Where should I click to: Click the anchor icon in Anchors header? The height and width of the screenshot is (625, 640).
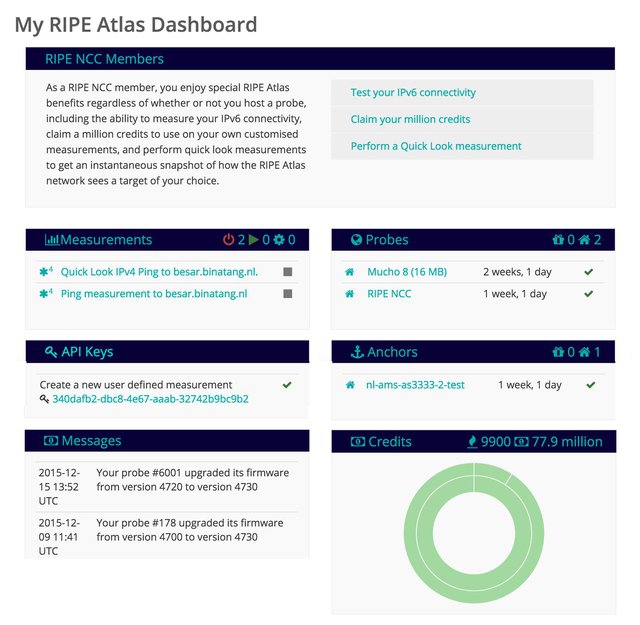(x=357, y=352)
